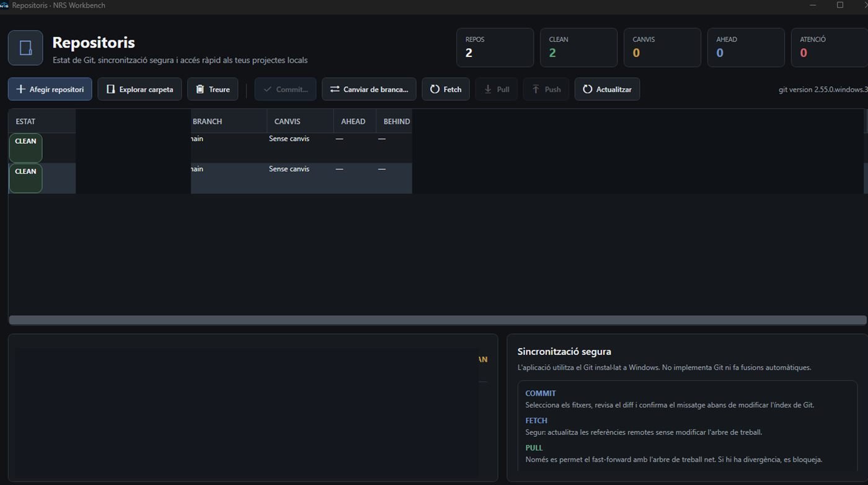The height and width of the screenshot is (485, 868).
Task: Sort by the CANVIS column header
Action: pos(300,121)
